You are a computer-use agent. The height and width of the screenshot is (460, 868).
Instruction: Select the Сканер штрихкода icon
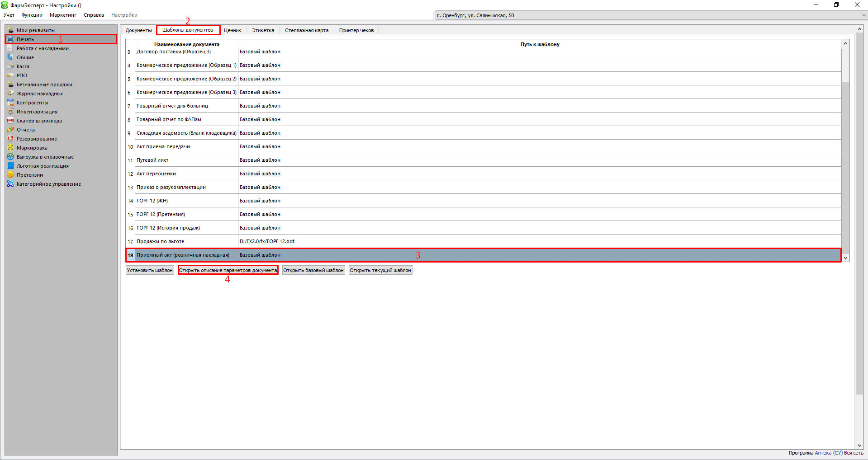point(10,121)
